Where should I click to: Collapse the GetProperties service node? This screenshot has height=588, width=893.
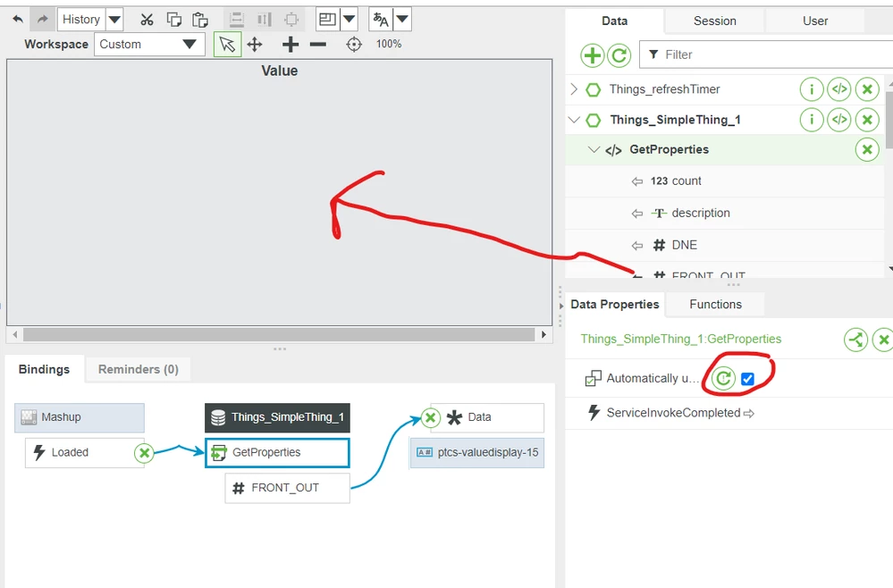(594, 150)
